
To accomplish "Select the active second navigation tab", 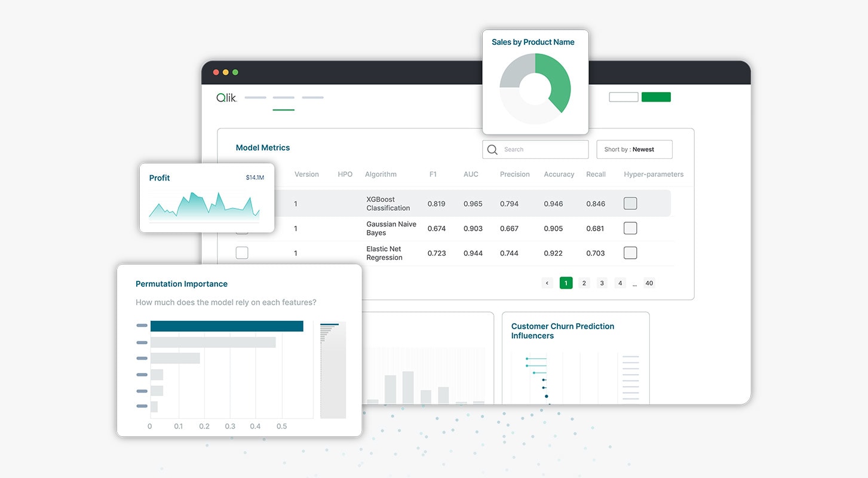I will click(283, 97).
